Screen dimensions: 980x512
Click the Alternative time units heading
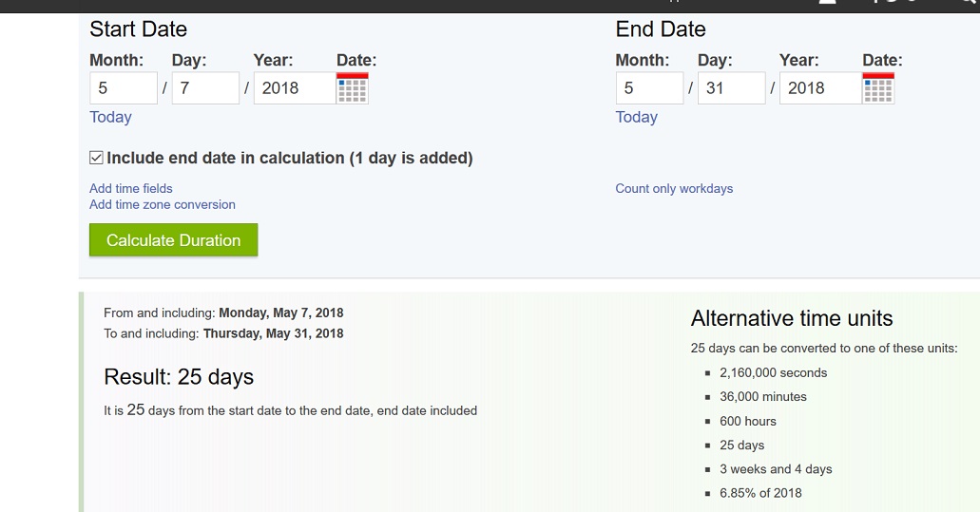pos(791,318)
